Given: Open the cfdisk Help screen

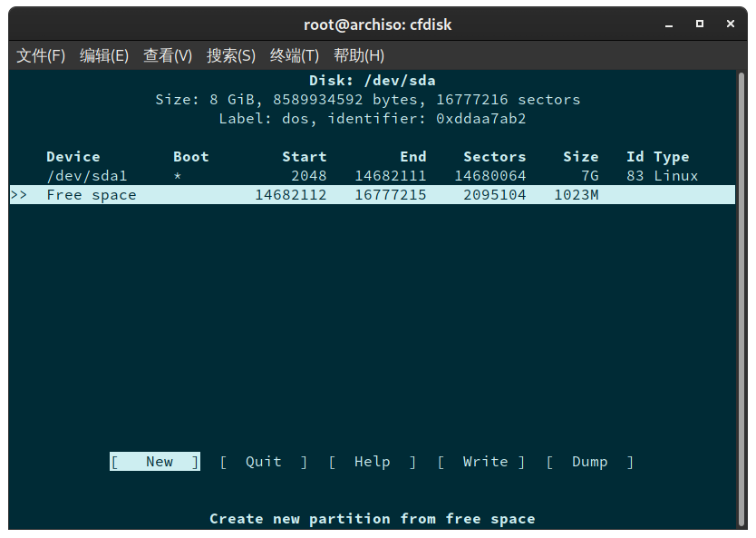Looking at the screenshot, I should coord(372,462).
